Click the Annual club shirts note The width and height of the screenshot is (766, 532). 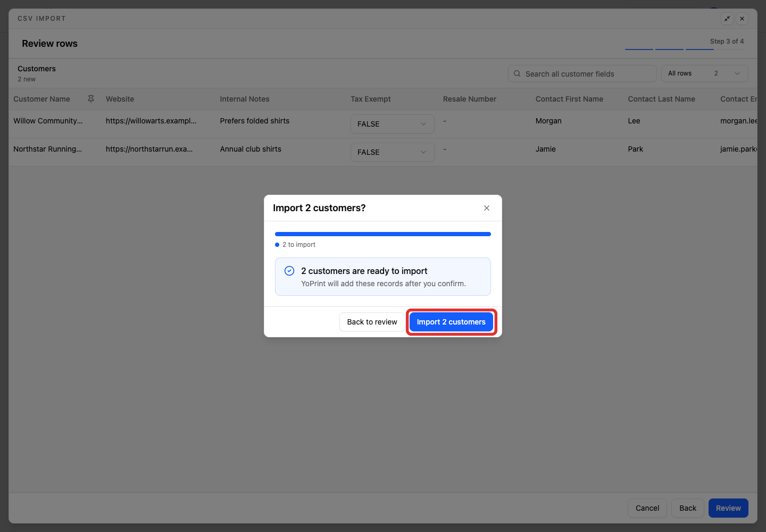(x=251, y=149)
